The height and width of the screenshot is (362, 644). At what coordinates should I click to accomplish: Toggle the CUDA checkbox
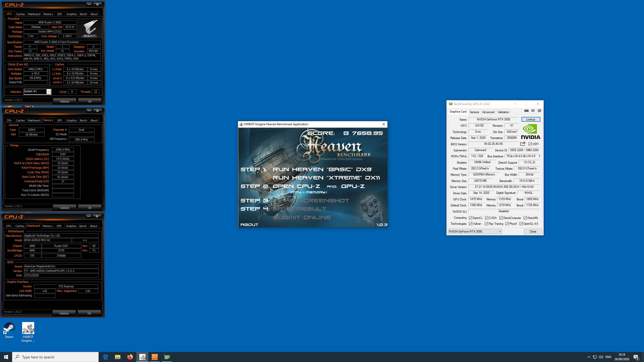click(487, 218)
